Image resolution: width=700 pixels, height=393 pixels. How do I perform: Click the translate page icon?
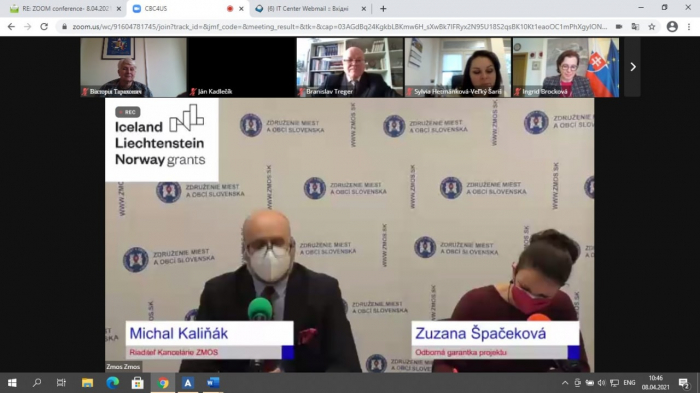coord(635,27)
